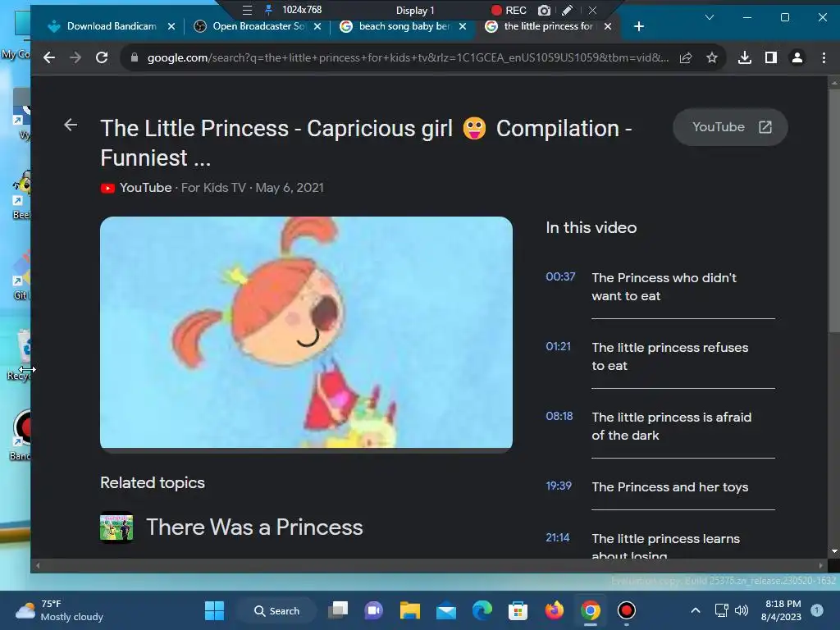840x630 pixels.
Task: Share this page via address bar icon
Action: click(686, 58)
